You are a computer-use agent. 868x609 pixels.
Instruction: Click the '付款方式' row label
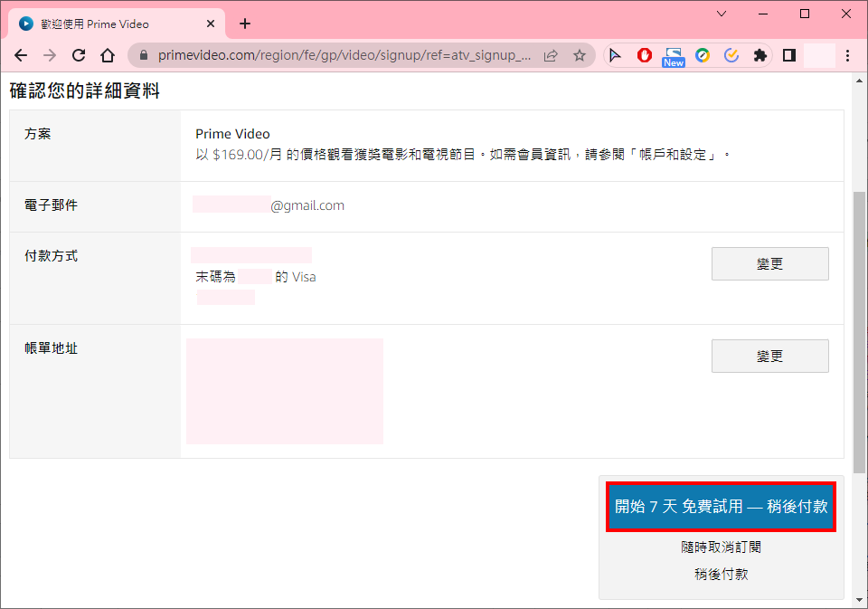51,256
